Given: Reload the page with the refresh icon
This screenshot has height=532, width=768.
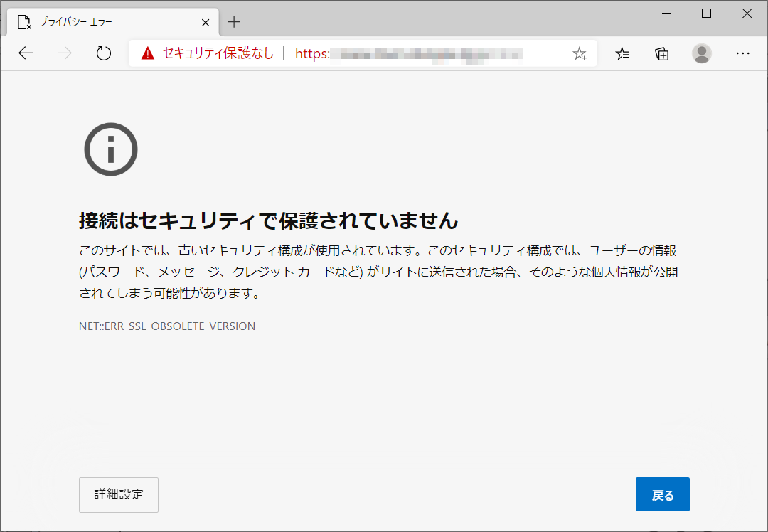Looking at the screenshot, I should point(104,53).
